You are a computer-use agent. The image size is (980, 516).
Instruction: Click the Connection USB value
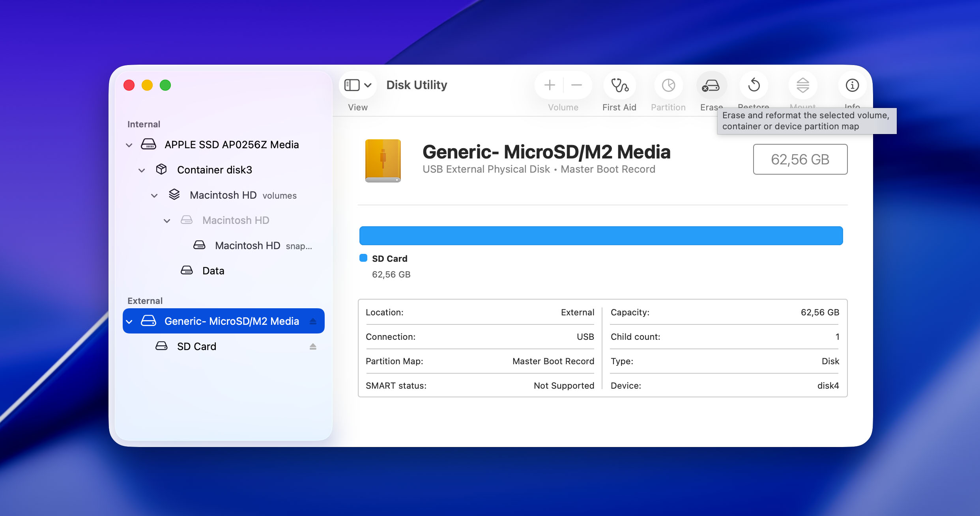585,337
